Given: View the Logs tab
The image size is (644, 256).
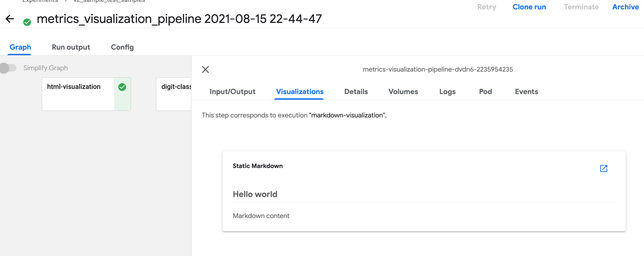Looking at the screenshot, I should tap(447, 92).
